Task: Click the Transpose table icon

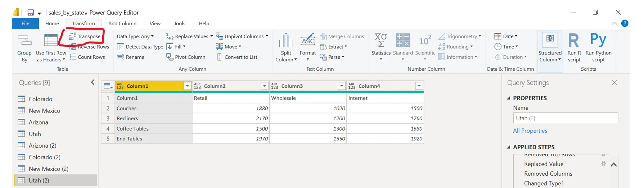Action: coord(73,36)
